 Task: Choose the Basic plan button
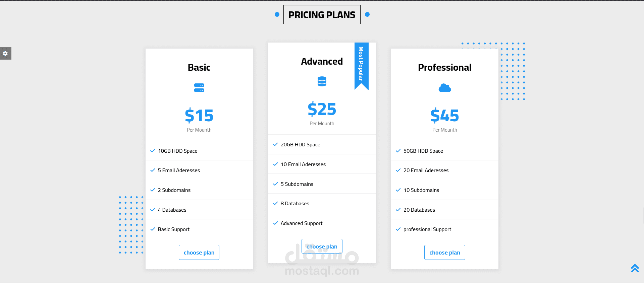[199, 253]
